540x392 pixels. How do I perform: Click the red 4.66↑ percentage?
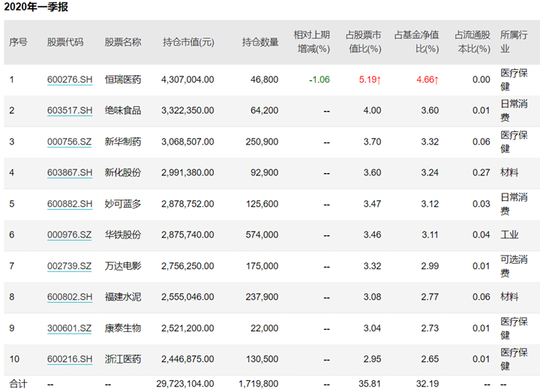coord(427,79)
